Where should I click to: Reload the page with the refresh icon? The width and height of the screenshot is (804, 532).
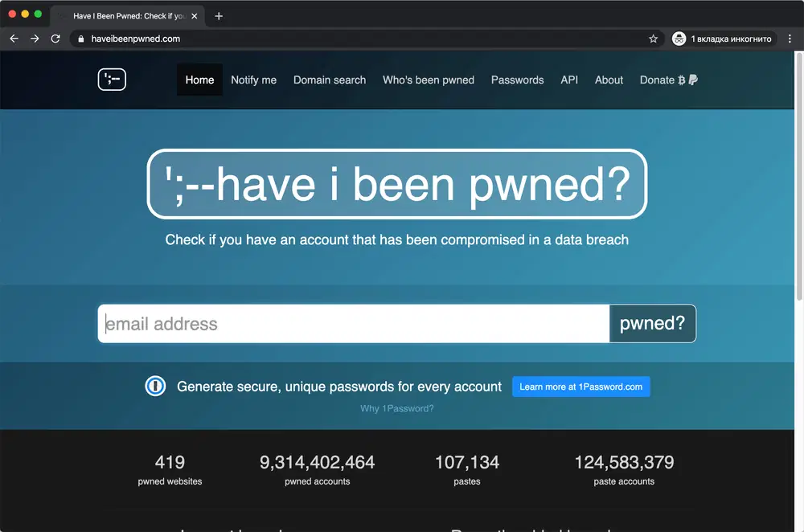(x=55, y=38)
